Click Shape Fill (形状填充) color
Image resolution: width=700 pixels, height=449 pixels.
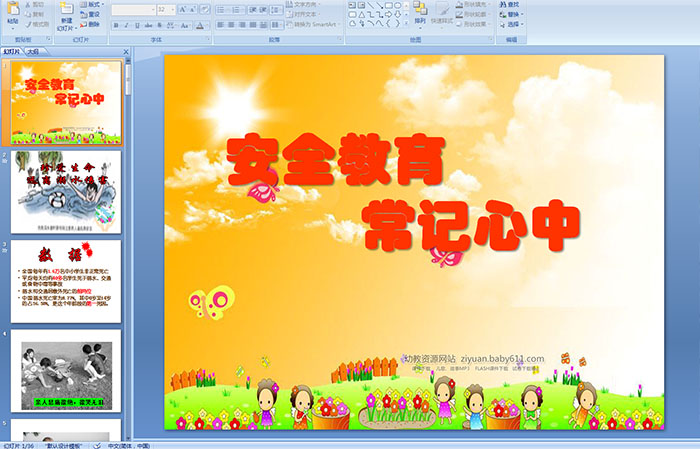472,4
